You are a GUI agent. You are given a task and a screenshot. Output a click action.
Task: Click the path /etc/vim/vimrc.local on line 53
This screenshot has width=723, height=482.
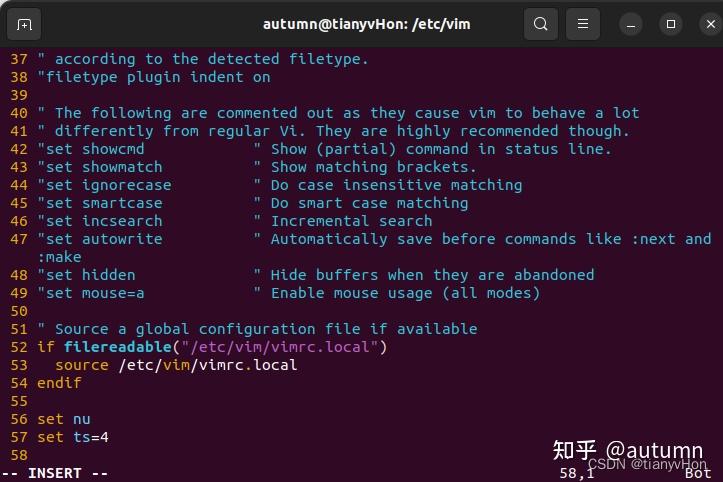pyautogui.click(x=207, y=365)
